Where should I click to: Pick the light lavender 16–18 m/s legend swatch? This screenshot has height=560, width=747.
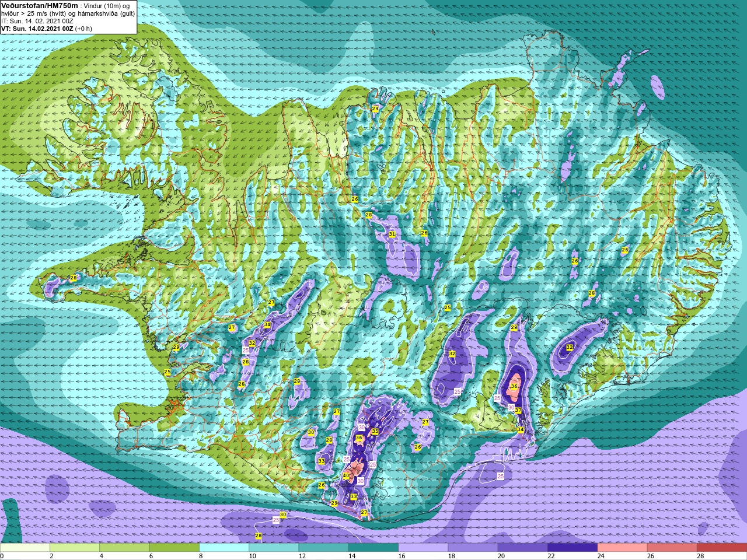pos(423,548)
